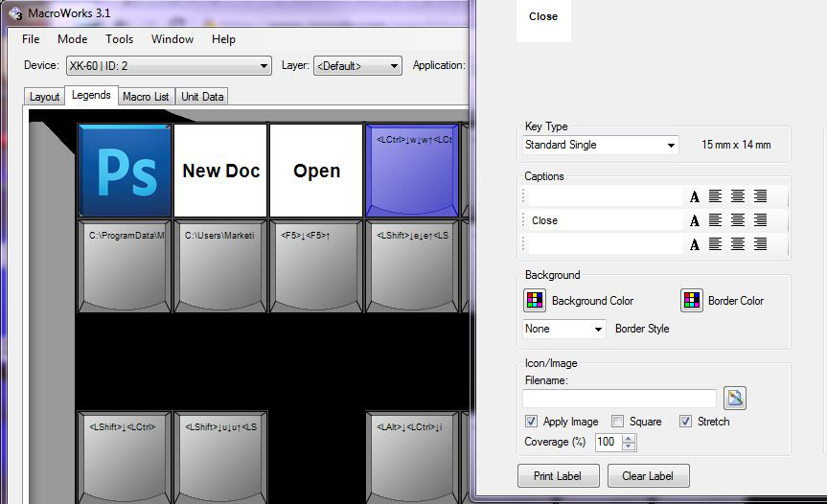This screenshot has width=827, height=504.
Task: Open font settings for the Close caption
Action: pyautogui.click(x=695, y=220)
